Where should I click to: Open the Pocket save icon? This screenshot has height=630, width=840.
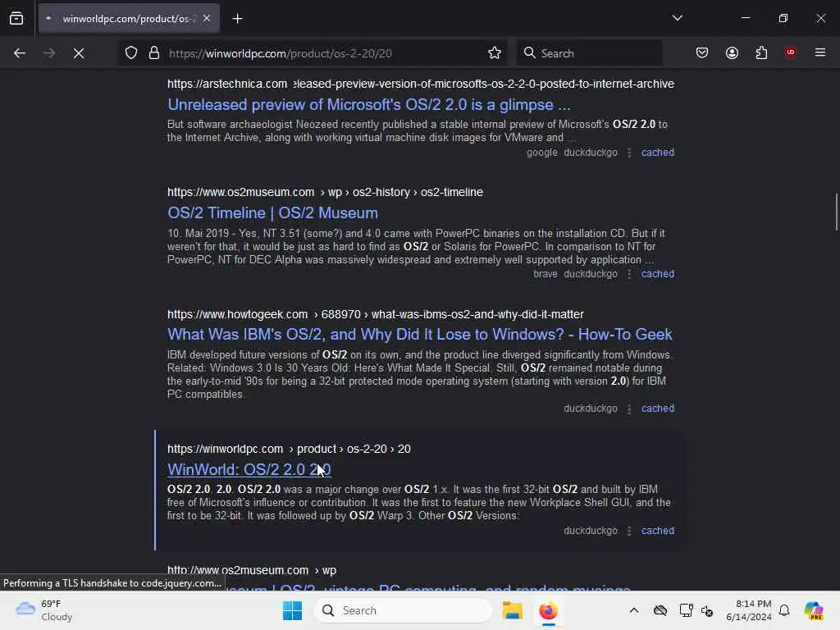click(x=702, y=53)
